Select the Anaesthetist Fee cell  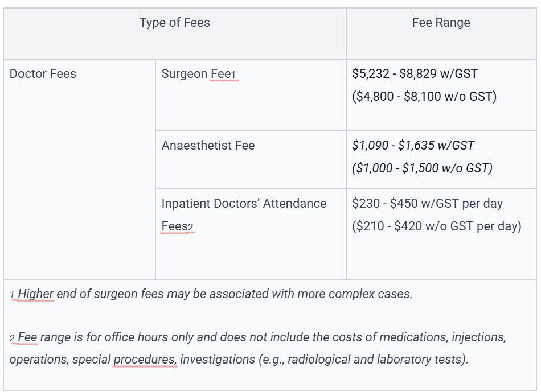pyautogui.click(x=251, y=160)
